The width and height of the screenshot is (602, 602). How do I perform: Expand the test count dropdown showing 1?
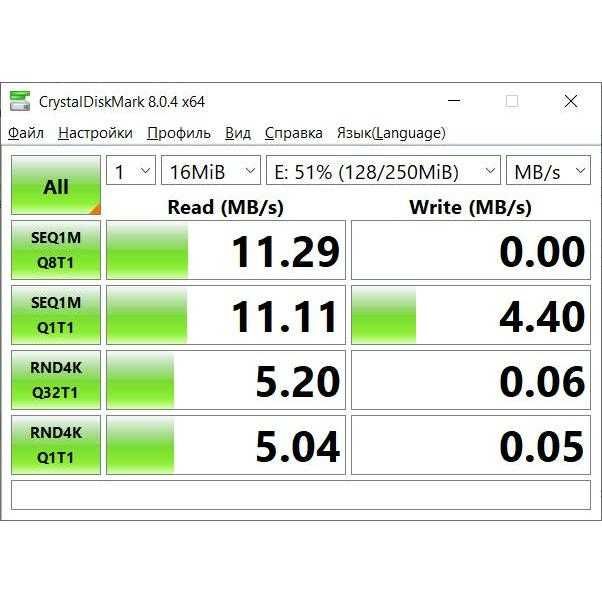(x=131, y=170)
